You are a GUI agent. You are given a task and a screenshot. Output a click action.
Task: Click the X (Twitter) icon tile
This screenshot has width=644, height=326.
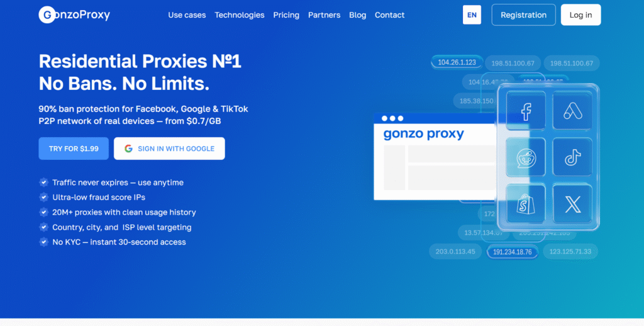tap(572, 204)
